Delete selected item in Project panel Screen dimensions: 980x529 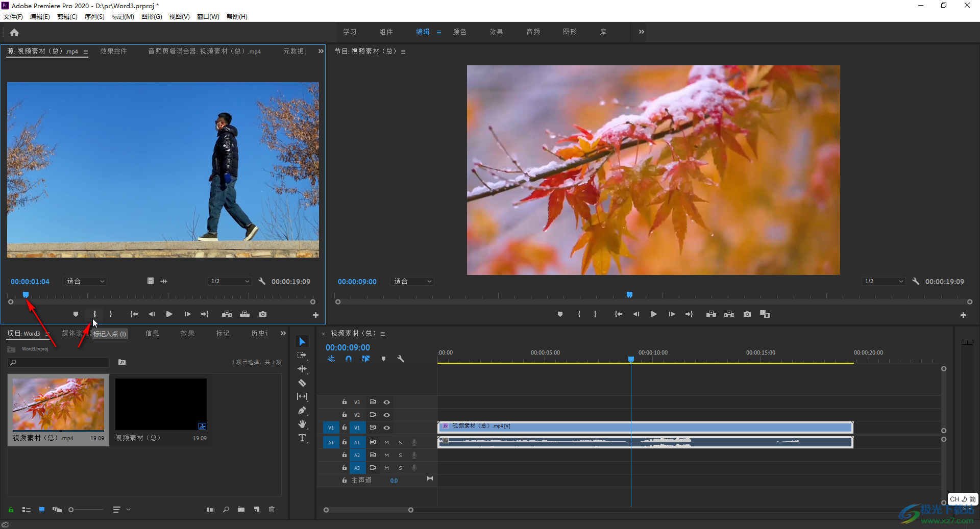point(272,509)
